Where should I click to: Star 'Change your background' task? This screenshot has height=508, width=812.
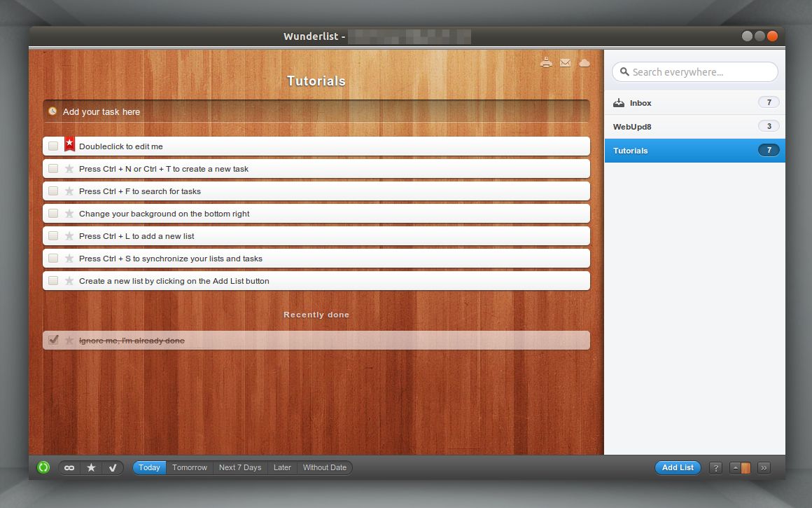(x=69, y=213)
